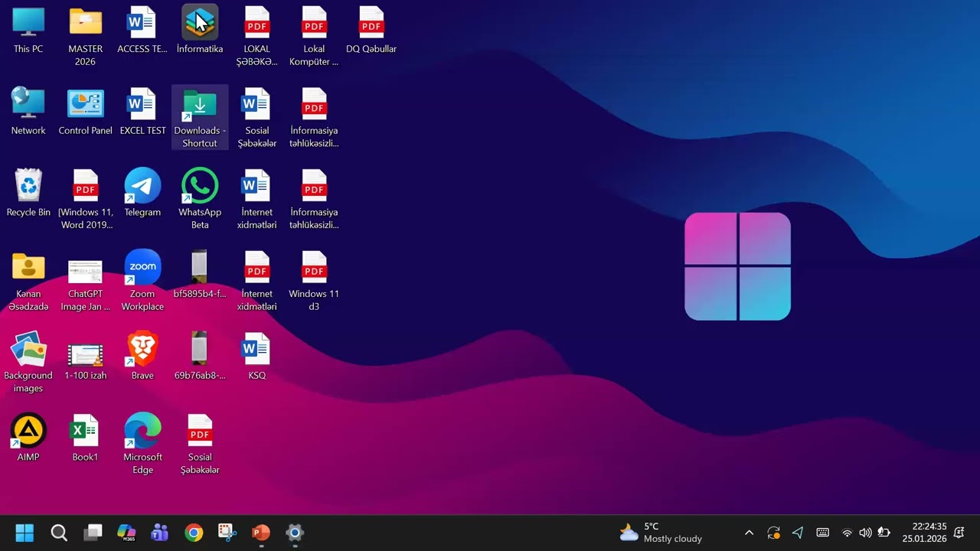Open the touch keyboard tray icon
Image resolution: width=980 pixels, height=551 pixels.
[822, 533]
